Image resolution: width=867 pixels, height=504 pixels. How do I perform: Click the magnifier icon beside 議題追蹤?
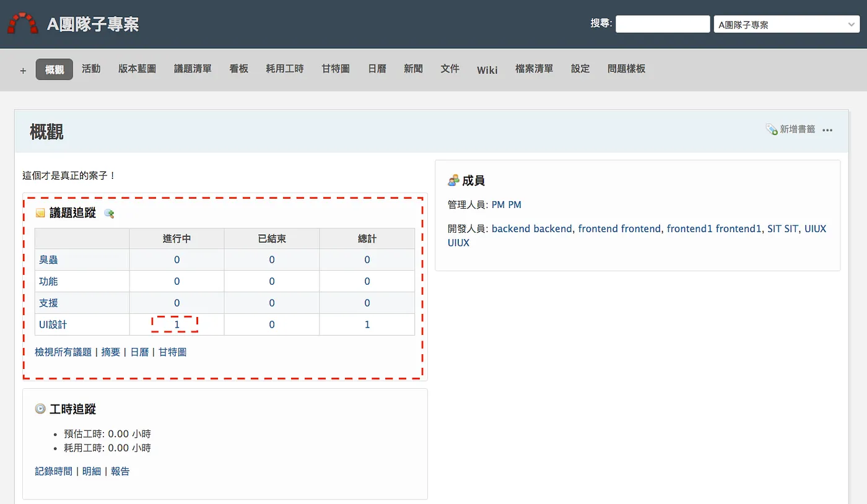pyautogui.click(x=109, y=214)
